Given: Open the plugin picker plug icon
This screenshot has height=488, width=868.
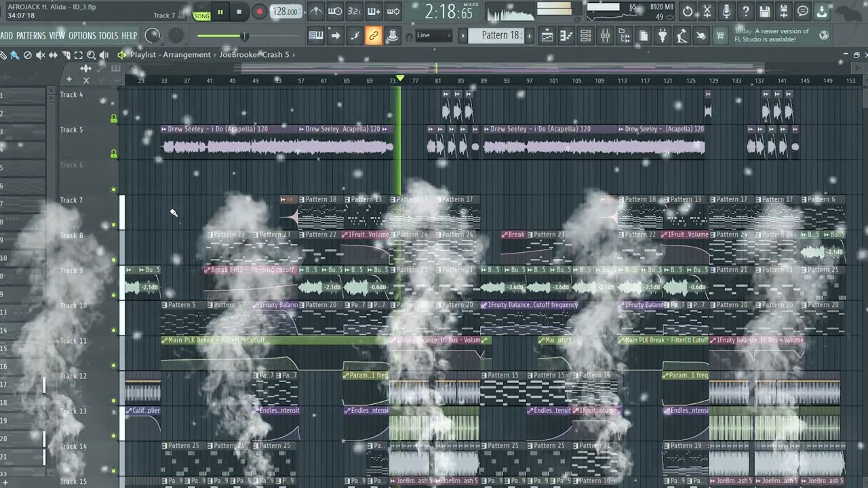Looking at the screenshot, I should [663, 36].
